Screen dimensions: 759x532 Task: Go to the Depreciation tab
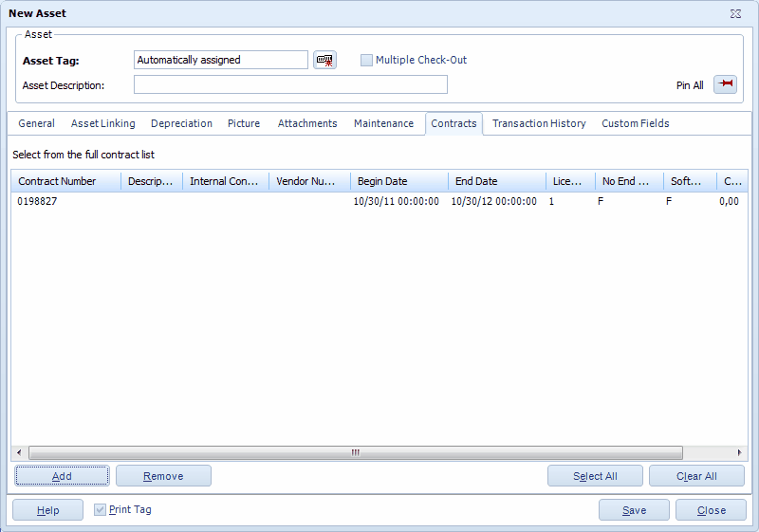tap(181, 123)
